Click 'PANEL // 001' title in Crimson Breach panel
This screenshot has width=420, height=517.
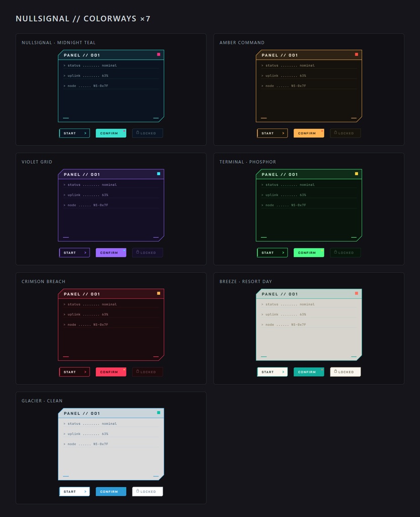[x=82, y=294]
